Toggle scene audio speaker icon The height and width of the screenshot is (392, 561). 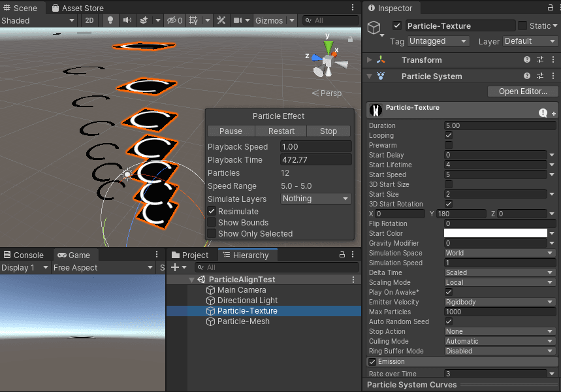coord(127,20)
